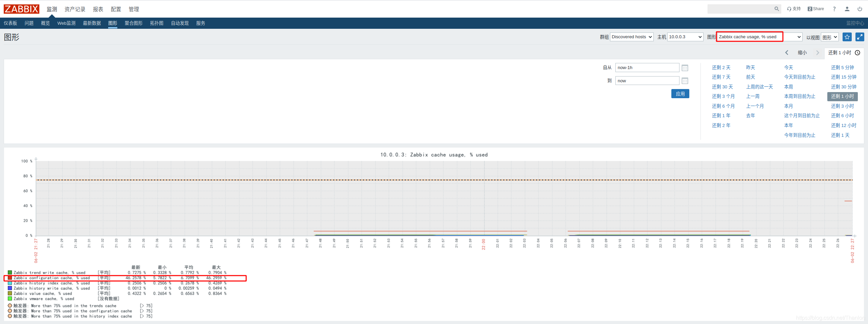This screenshot has width=868, height=324.
Task: Open the 监测 top menu
Action: point(52,9)
